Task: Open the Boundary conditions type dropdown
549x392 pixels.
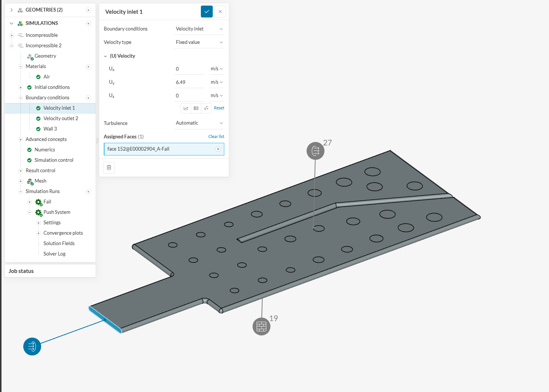Action: pyautogui.click(x=199, y=29)
